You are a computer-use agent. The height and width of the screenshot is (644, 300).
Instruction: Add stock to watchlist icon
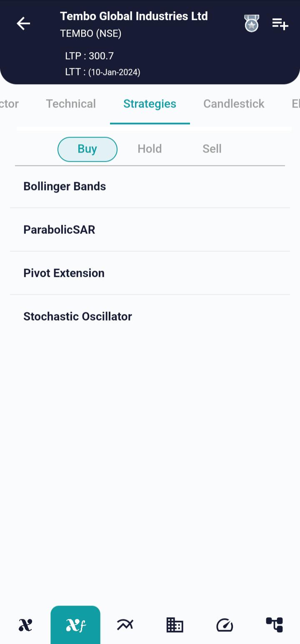(280, 24)
